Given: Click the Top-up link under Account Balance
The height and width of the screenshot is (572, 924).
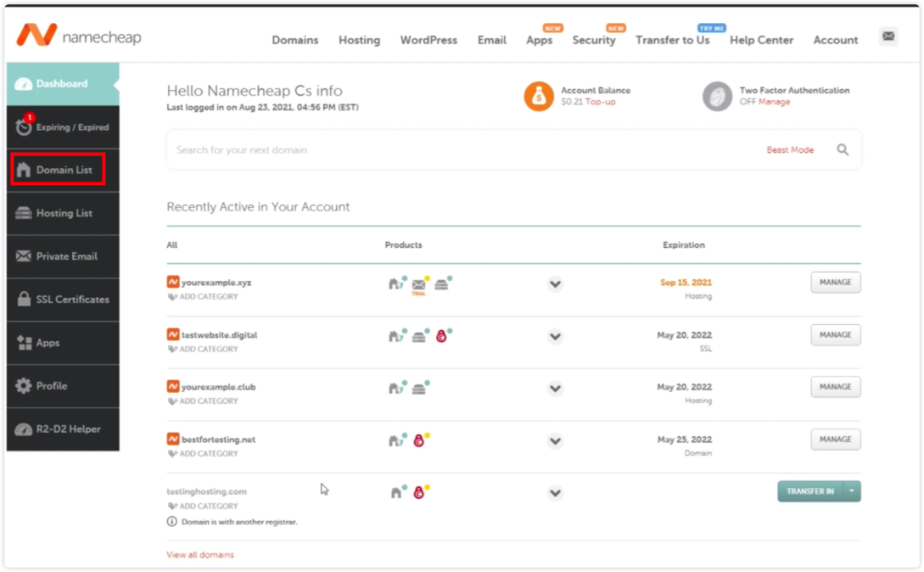Looking at the screenshot, I should (x=600, y=102).
